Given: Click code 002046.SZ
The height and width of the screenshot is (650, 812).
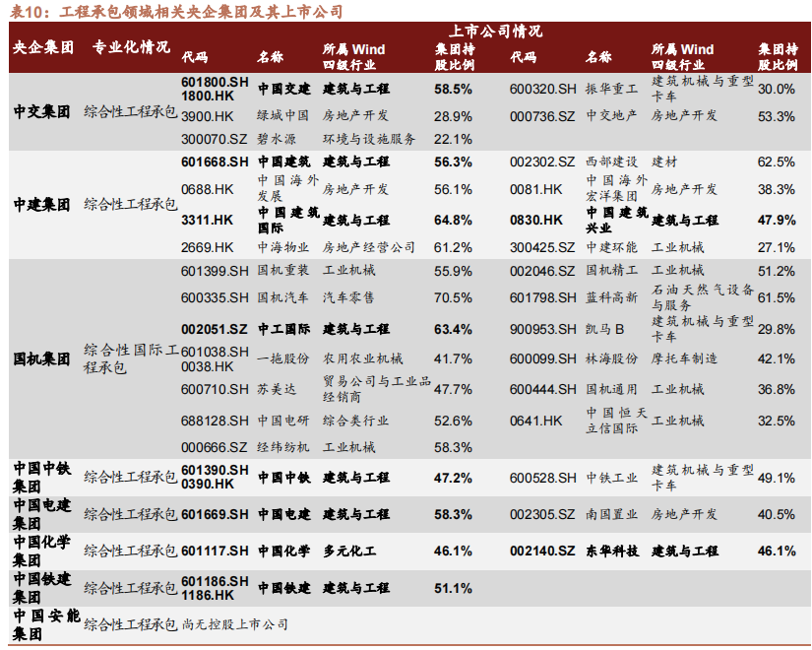Looking at the screenshot, I should tap(542, 271).
